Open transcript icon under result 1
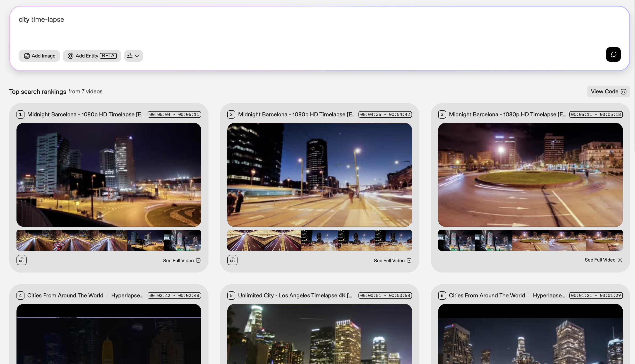Image resolution: width=635 pixels, height=364 pixels. 22,260
